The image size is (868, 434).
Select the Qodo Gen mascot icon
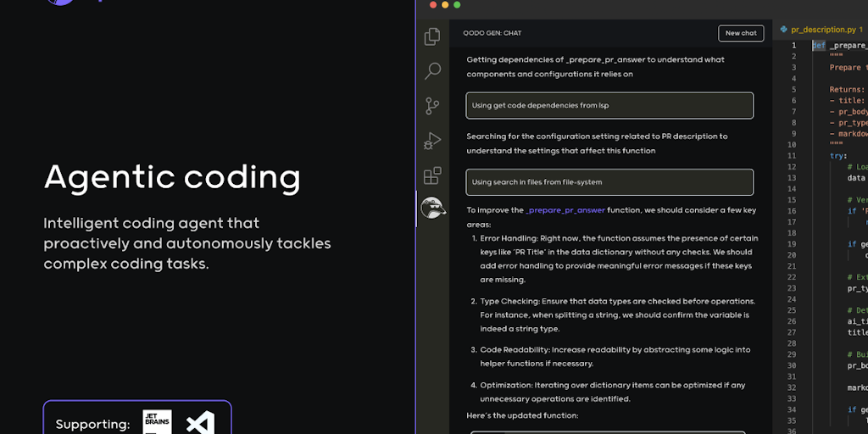433,209
